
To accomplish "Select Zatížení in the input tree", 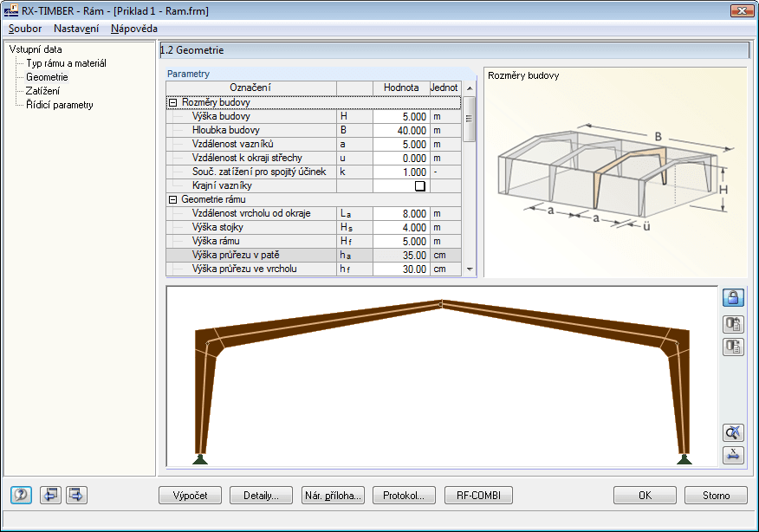I will [x=42, y=90].
